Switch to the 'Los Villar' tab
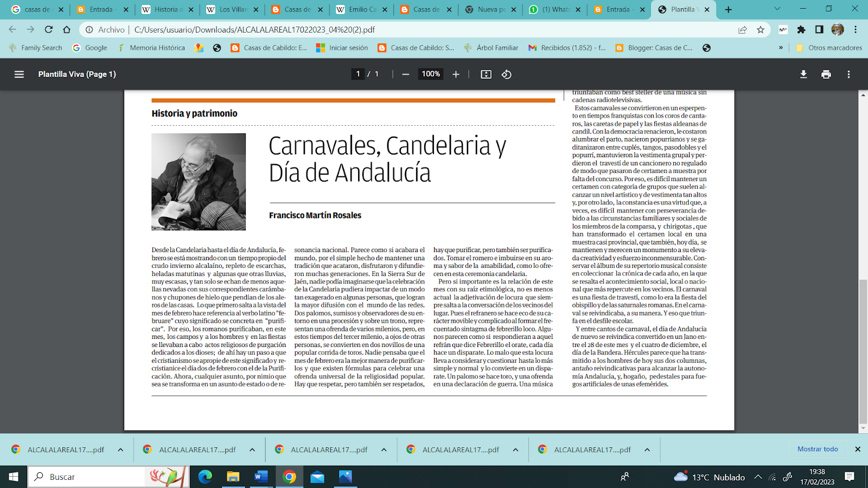 pos(232,10)
